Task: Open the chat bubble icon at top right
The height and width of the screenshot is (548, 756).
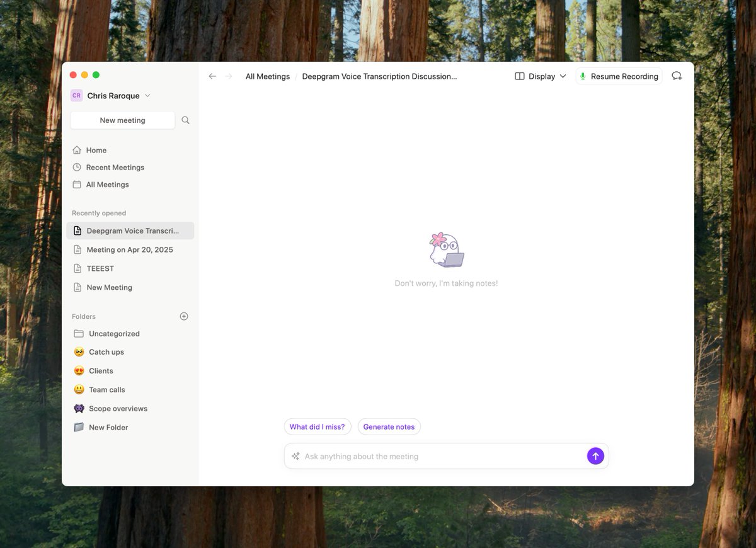Action: click(677, 76)
